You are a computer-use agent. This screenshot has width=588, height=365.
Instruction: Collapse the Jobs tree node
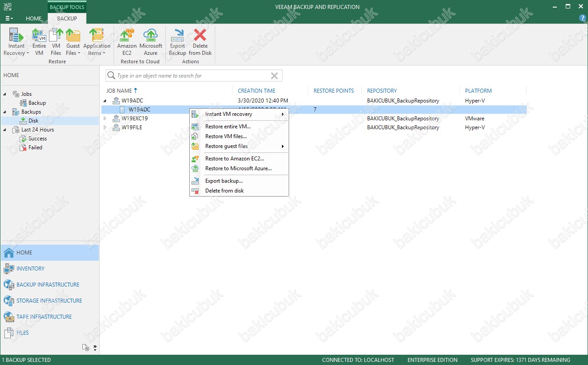(x=5, y=94)
